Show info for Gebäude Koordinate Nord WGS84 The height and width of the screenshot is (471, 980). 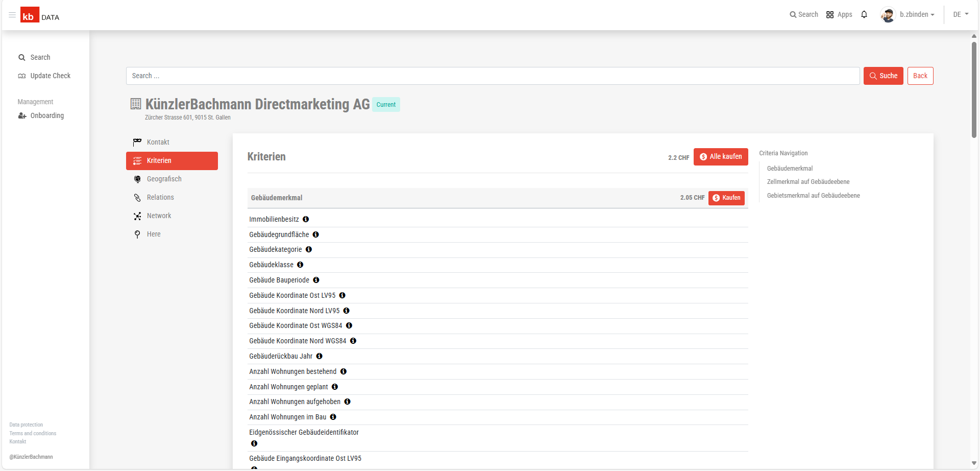(353, 341)
